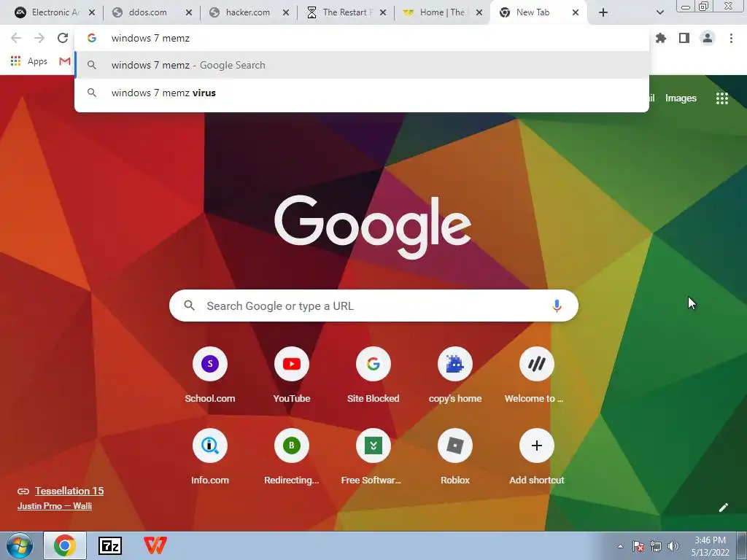Click the Add shortcut button
The width and height of the screenshot is (747, 560).
(536, 457)
